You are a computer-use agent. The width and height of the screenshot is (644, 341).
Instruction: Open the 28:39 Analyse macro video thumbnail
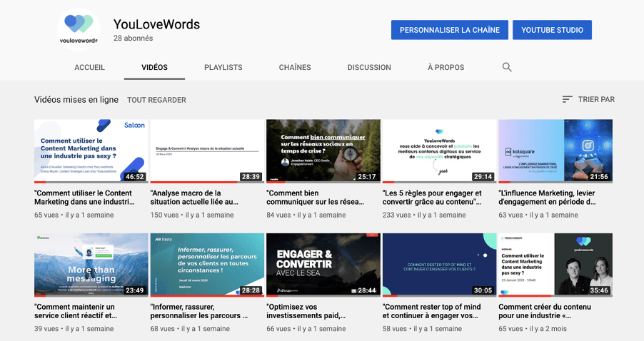click(207, 151)
